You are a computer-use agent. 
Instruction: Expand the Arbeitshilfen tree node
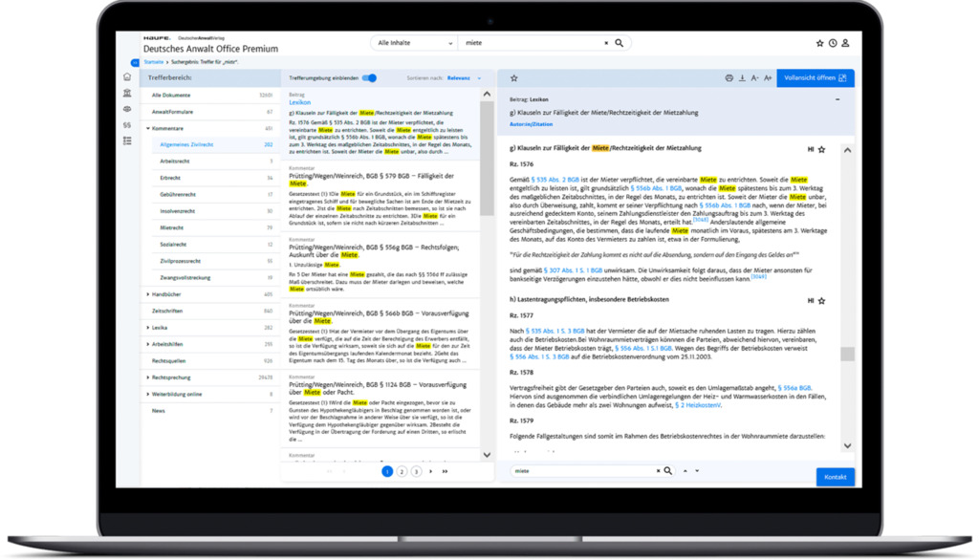[148, 344]
